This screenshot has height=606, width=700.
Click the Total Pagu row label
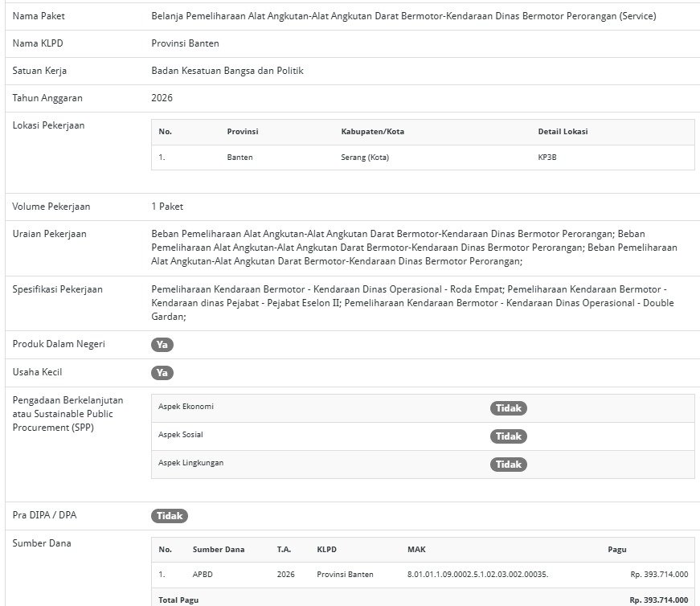coord(178,600)
